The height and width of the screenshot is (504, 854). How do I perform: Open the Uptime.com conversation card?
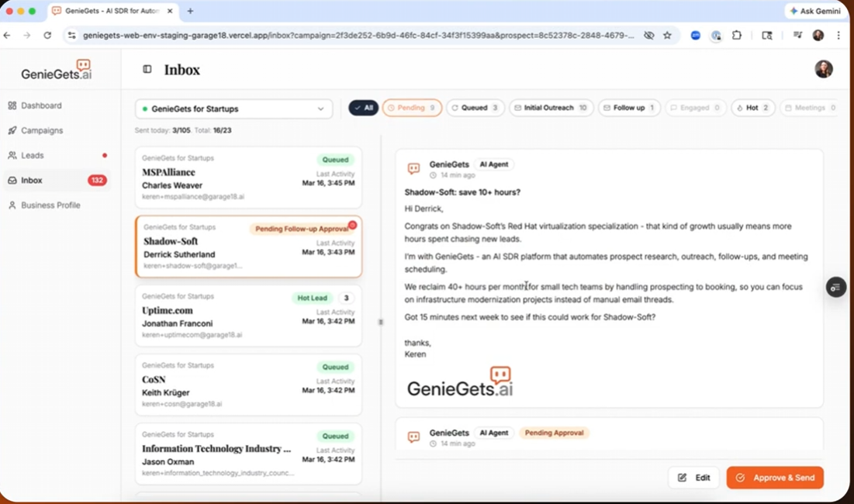point(248,316)
